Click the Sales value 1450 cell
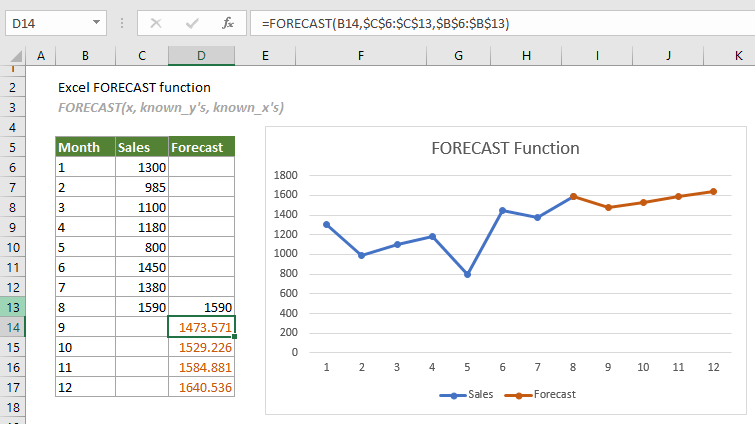 click(x=142, y=267)
